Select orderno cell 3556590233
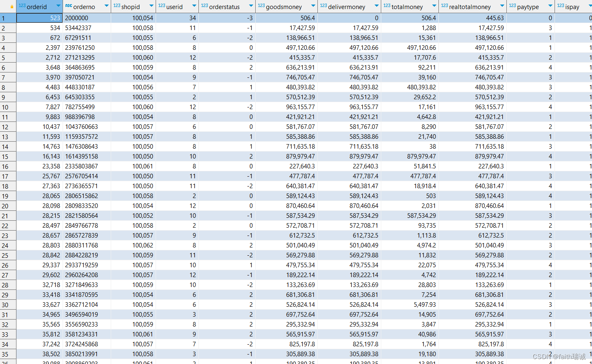This screenshot has width=592, height=364. point(87,324)
